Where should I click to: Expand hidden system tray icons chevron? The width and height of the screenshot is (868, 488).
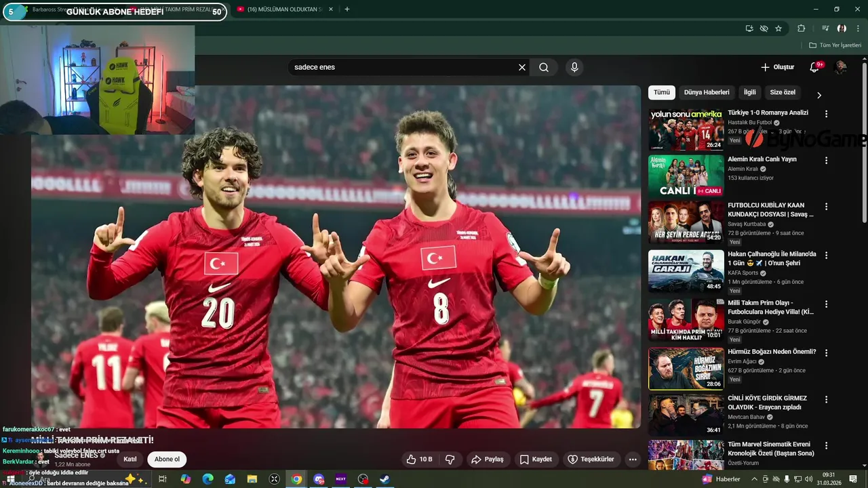click(x=754, y=479)
